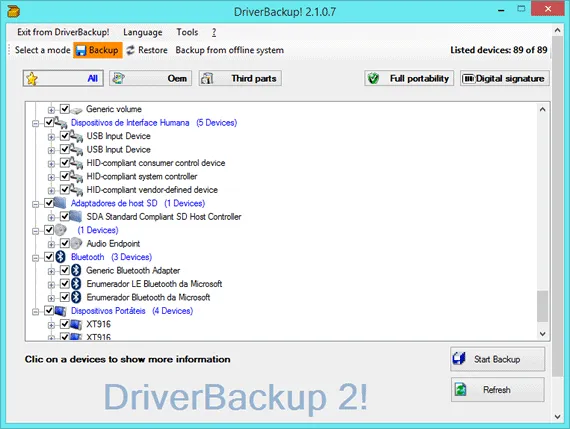Screen dimensions: 570x429
Task: Open the Language menu
Action: [142, 32]
